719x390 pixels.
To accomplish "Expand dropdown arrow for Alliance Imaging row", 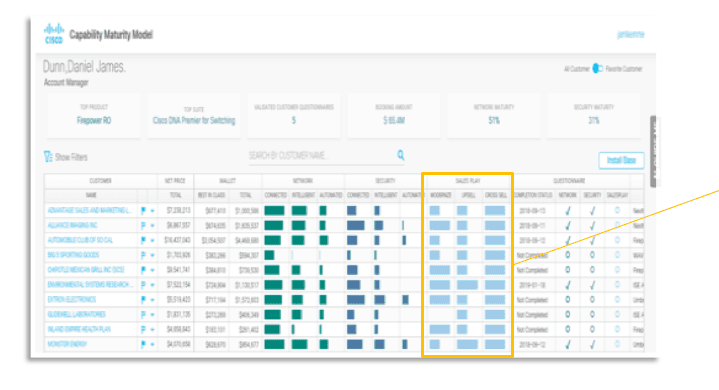I will pyautogui.click(x=152, y=226).
